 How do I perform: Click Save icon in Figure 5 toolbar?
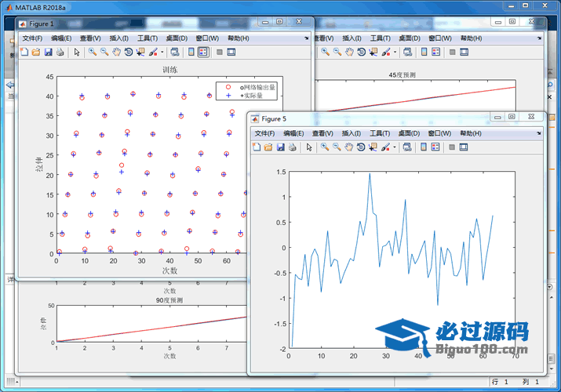tap(280, 147)
